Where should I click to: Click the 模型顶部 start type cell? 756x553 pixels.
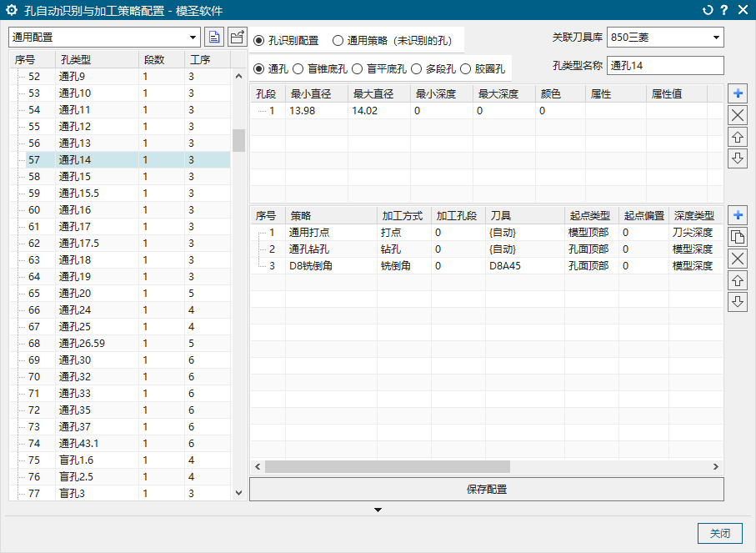coord(592,233)
